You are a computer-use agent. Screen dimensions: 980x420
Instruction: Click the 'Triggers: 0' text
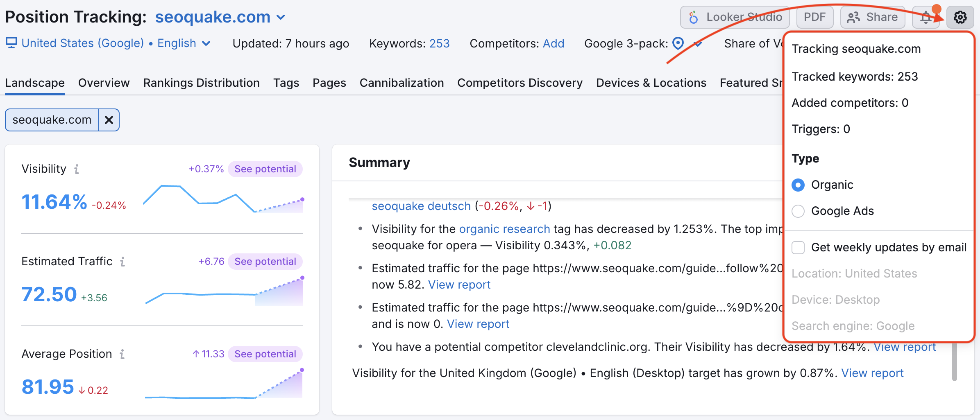click(x=821, y=129)
